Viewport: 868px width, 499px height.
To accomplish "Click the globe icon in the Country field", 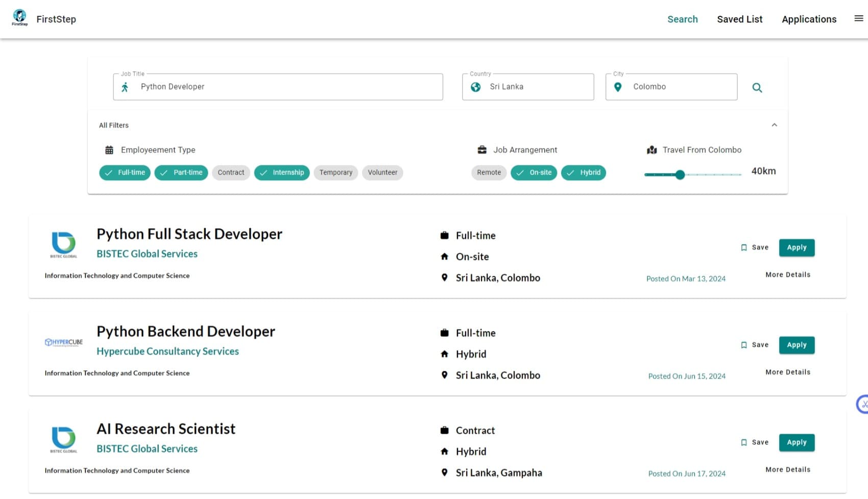I will [476, 86].
